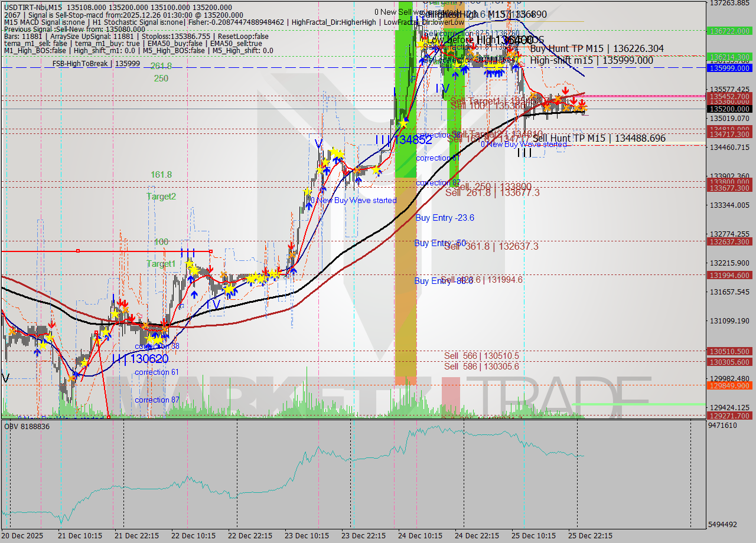This screenshot has height=543, width=756.
Task: Select the red sell arrow near 135452 level
Action: point(565,91)
